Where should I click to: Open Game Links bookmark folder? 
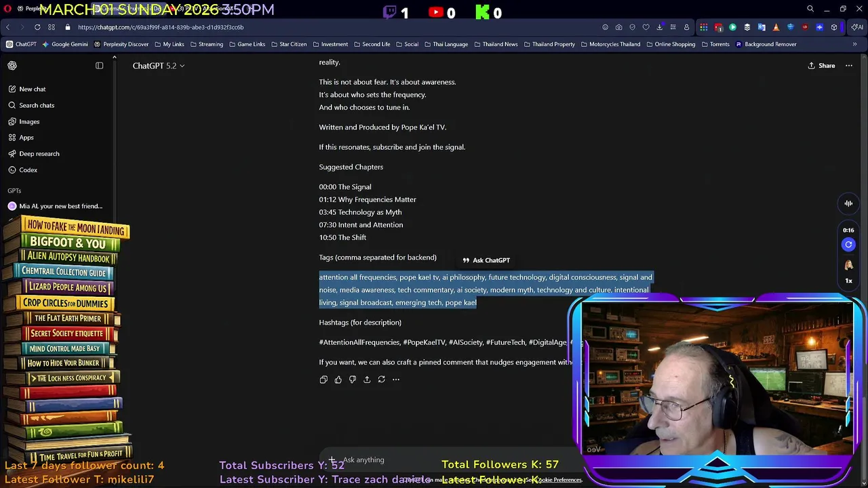[247, 44]
